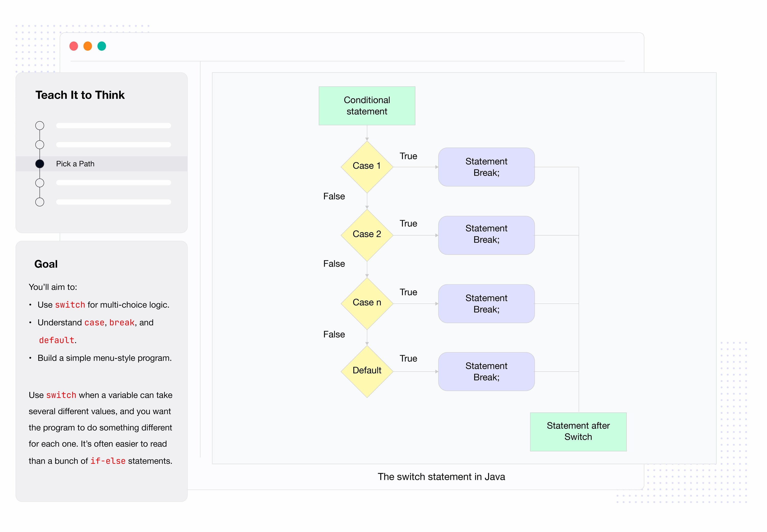This screenshot has height=532, width=767.
Task: Click the Default diamond
Action: (367, 371)
